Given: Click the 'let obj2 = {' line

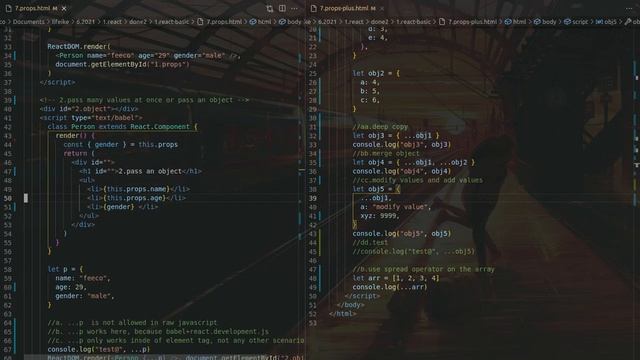Looking at the screenshot, I should 376,73.
